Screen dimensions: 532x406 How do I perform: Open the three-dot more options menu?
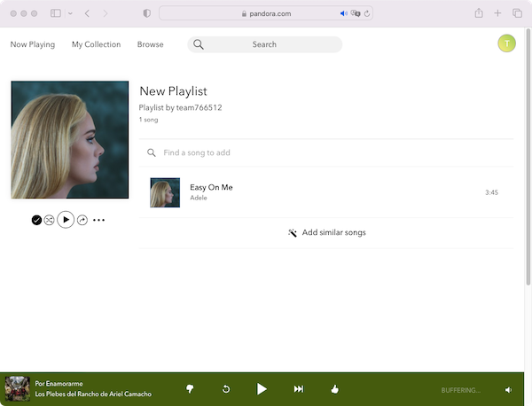[98, 220]
